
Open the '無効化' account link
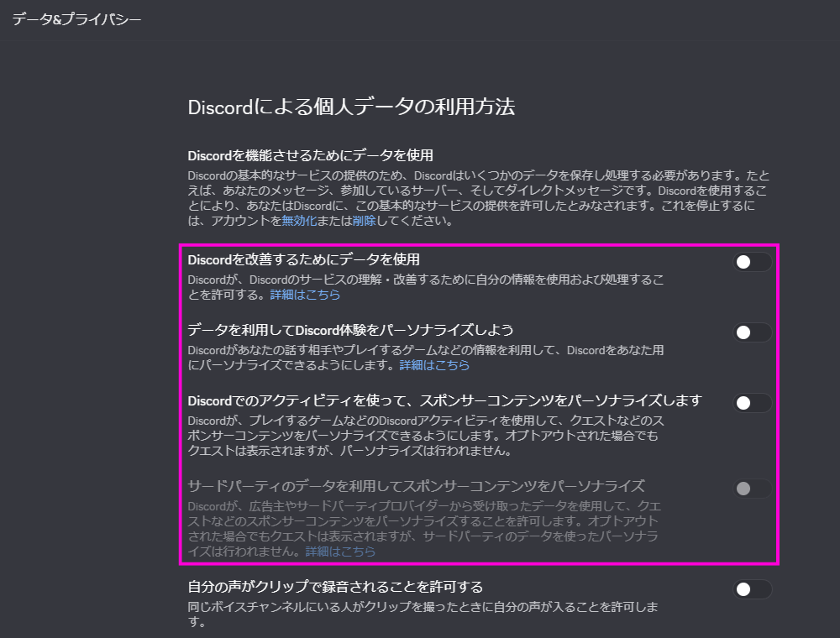point(299,221)
